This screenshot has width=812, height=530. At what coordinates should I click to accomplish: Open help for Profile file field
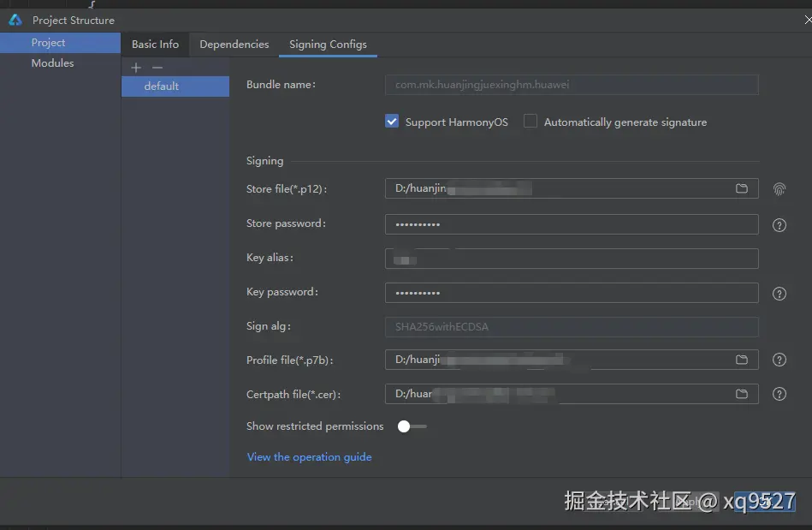tap(779, 360)
